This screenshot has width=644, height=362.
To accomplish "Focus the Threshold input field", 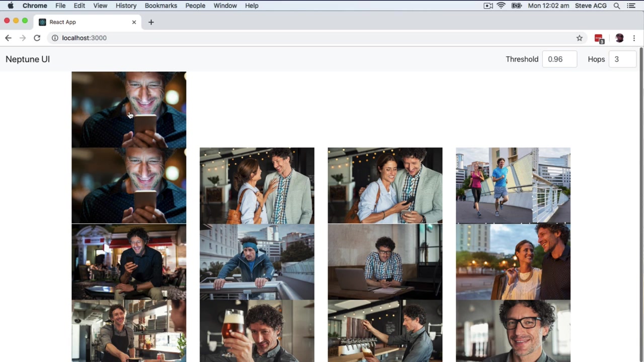I will coord(559,59).
